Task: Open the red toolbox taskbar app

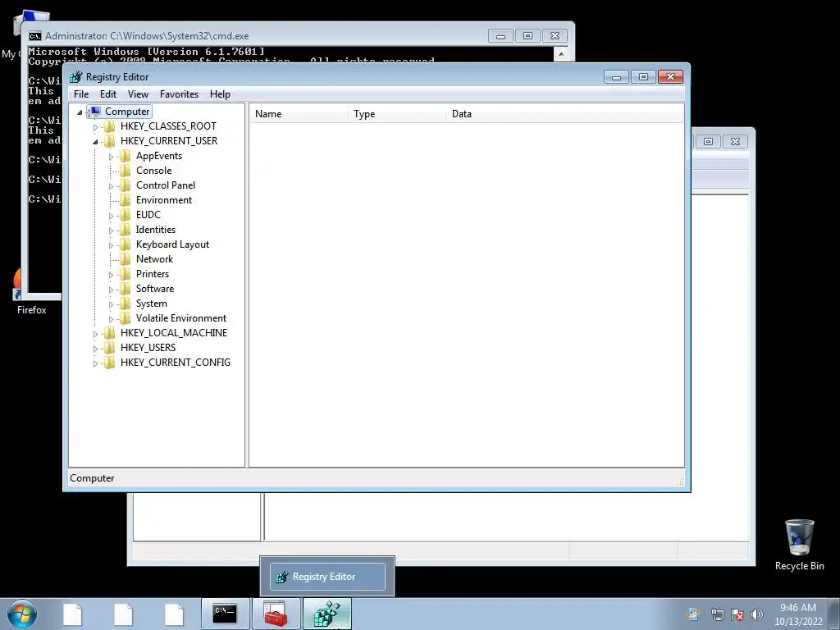Action: click(x=276, y=614)
